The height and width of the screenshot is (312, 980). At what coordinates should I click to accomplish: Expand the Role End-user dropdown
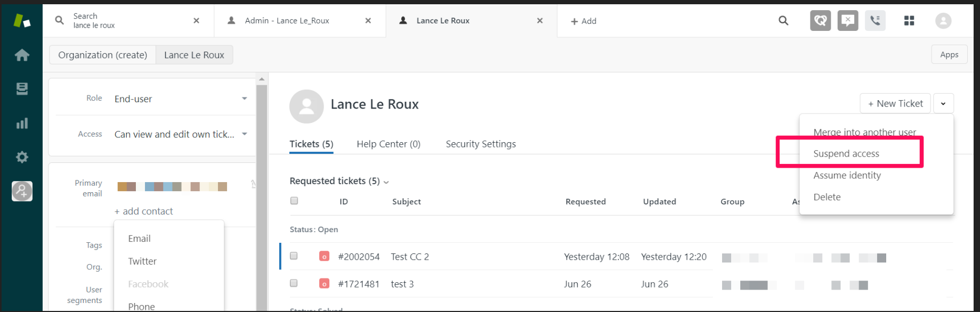[x=244, y=98]
